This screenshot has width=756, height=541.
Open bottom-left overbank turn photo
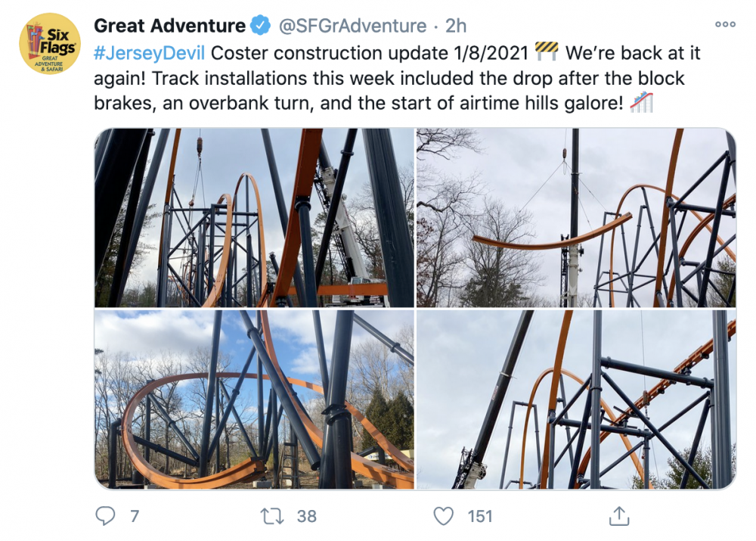(255, 400)
